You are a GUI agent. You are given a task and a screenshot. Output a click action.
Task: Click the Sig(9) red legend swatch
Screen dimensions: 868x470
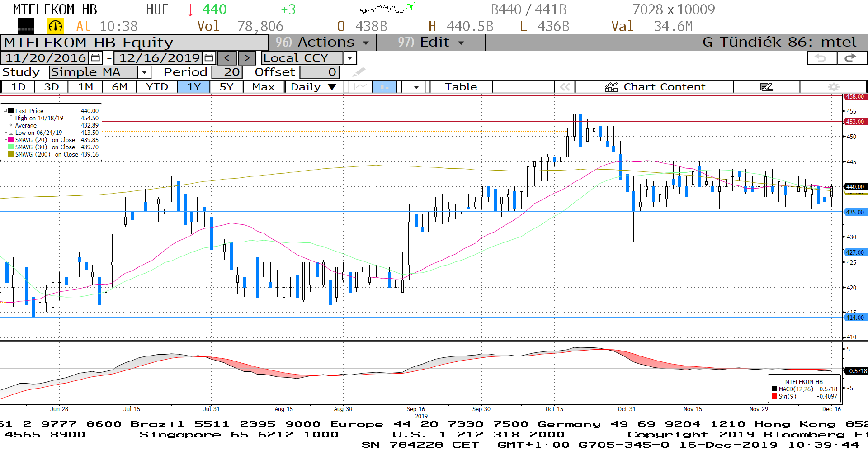[774, 396]
